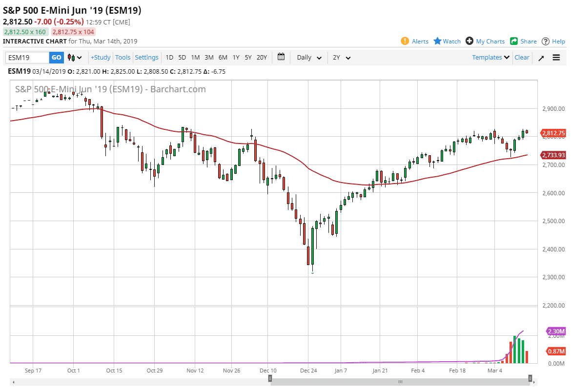Viewport: 571px width, 392px height.
Task: Open chart Settings
Action: tap(146, 57)
